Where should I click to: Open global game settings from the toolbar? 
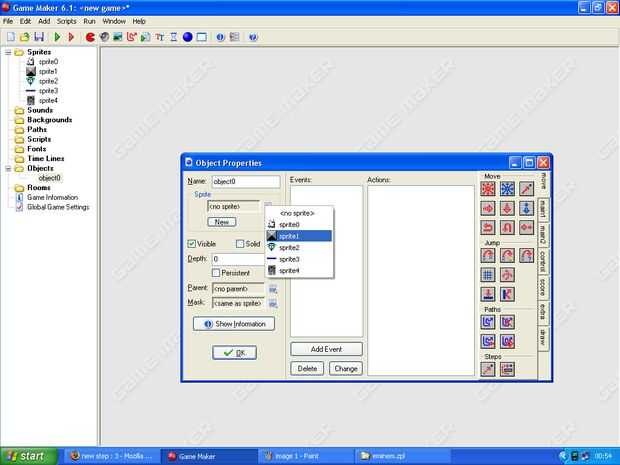(234, 37)
